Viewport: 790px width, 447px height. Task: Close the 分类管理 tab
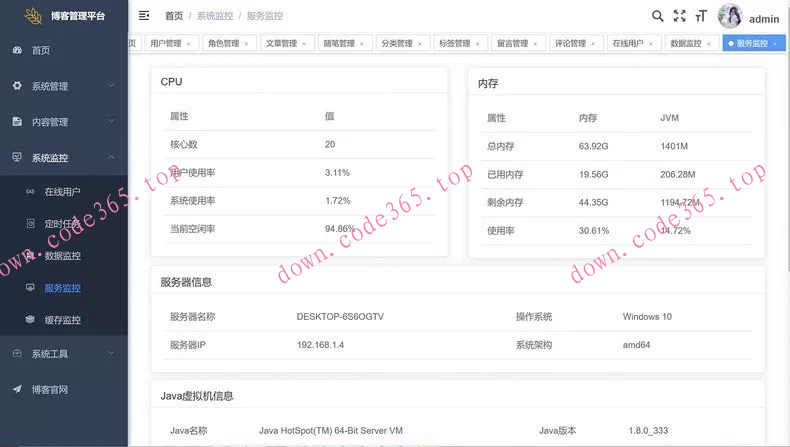pos(420,44)
